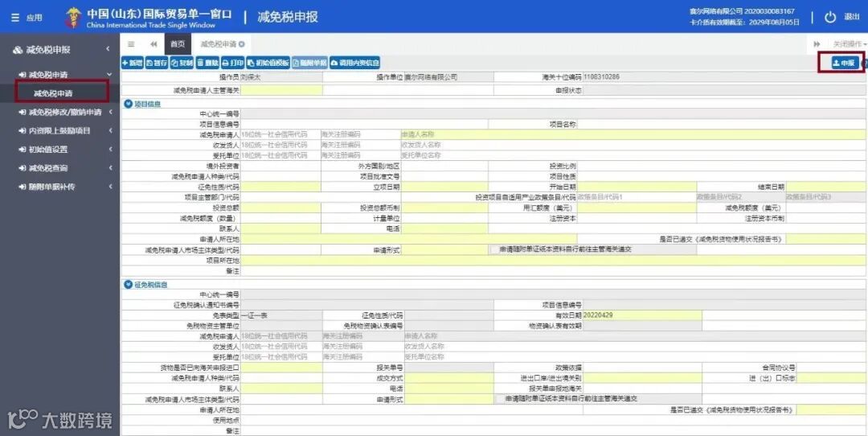This screenshot has height=436, width=868.
Task: Collapse the 减免税申请 sidebar group
Action: click(x=59, y=75)
